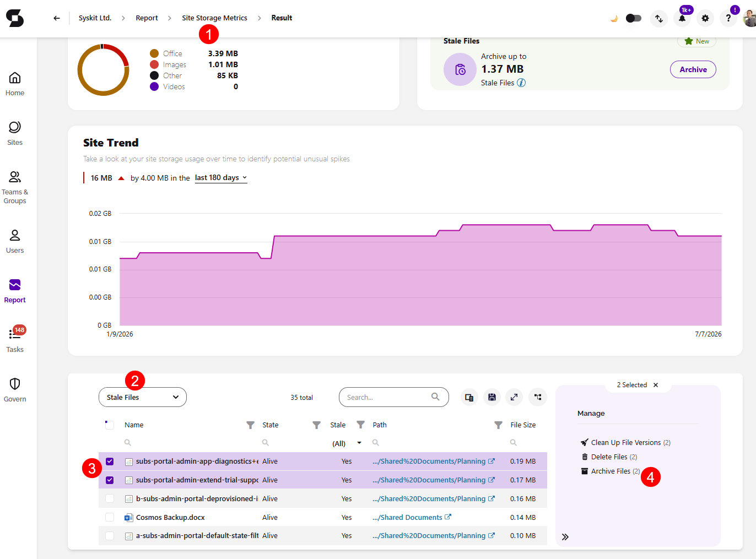The image size is (756, 559).
Task: Click the File Size column header
Action: pyautogui.click(x=523, y=425)
